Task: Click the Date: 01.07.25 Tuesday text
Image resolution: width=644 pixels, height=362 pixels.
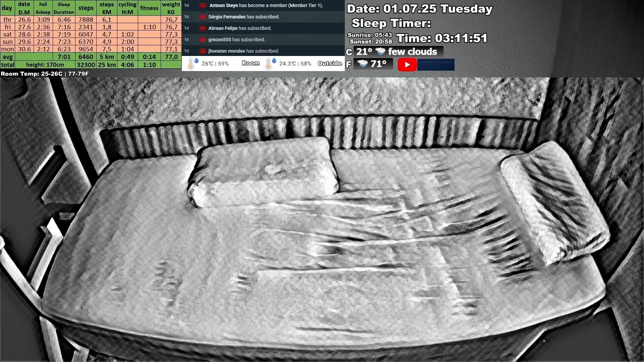Action: (420, 9)
